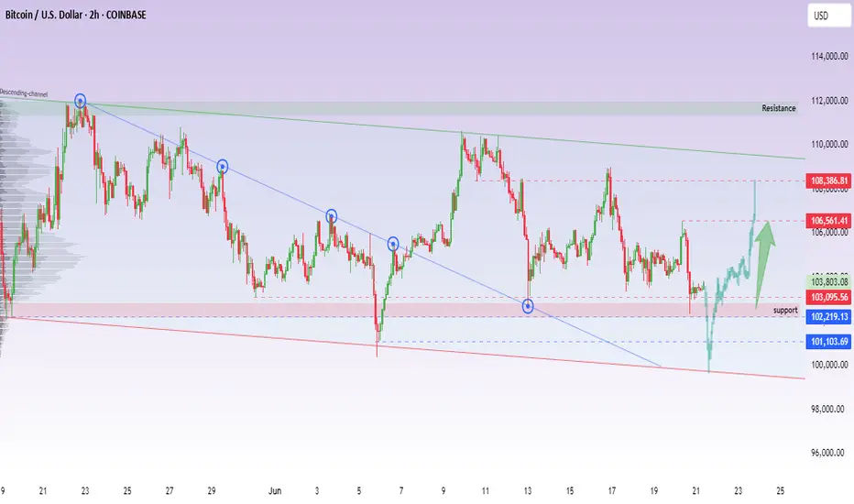This screenshot has width=854, height=504.
Task: Click date 7 on the time axis
Action: (401, 491)
